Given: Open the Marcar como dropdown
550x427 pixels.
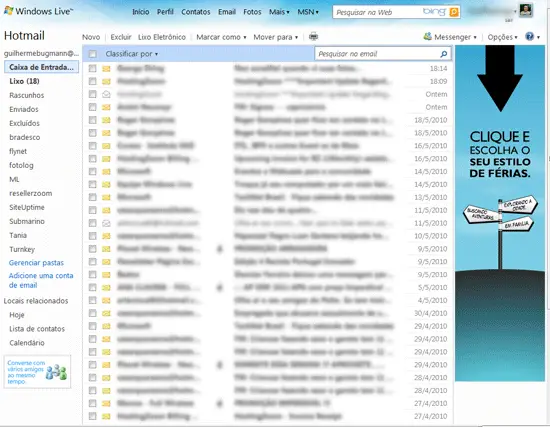Looking at the screenshot, I should pos(221,37).
